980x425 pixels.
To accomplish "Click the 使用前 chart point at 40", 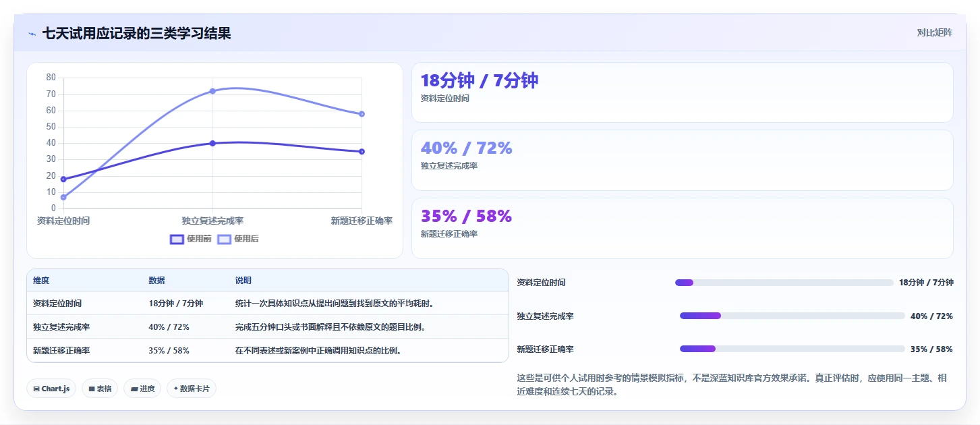I will 212,143.
